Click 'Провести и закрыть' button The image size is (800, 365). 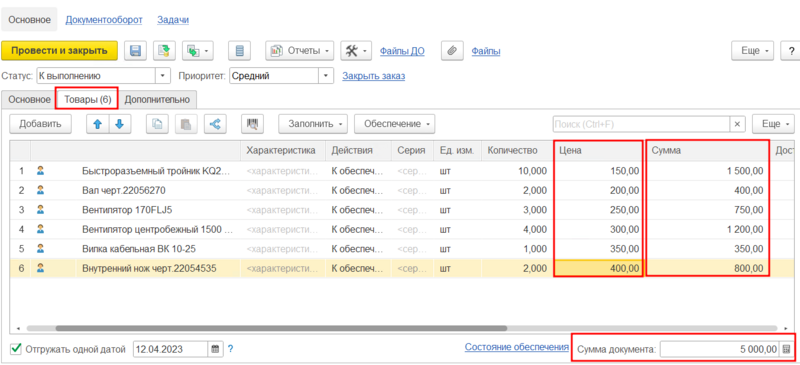tap(59, 51)
